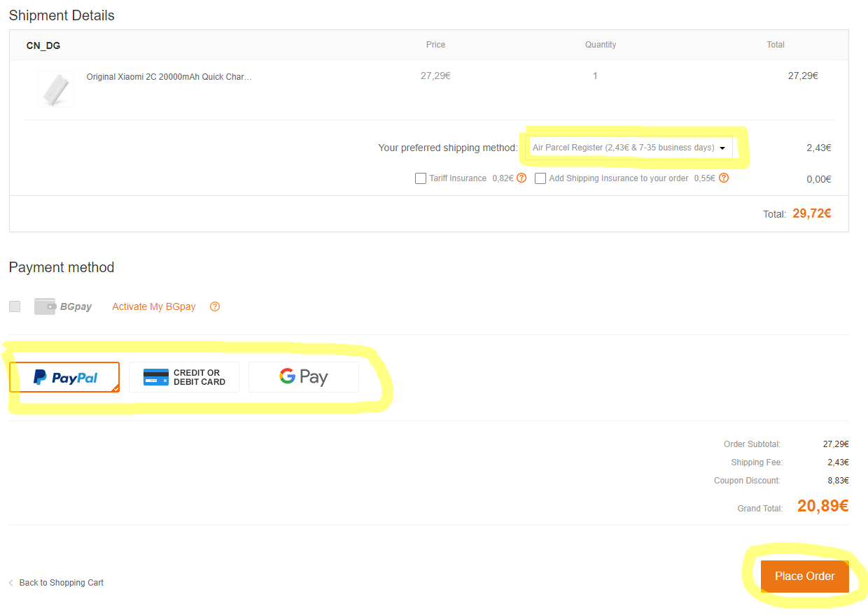Select Google Pay payment option
The image size is (868, 615).
[x=303, y=377]
